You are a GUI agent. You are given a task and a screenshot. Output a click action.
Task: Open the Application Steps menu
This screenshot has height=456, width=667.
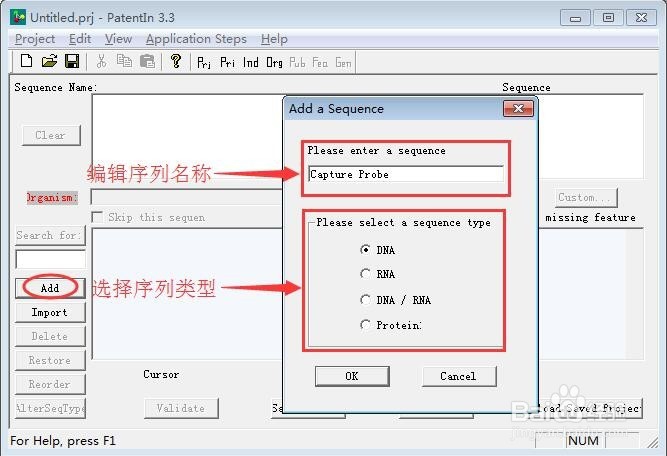[196, 39]
